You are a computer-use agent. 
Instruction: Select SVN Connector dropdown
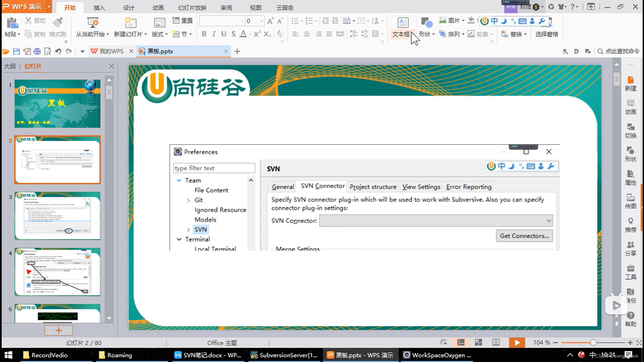click(436, 221)
